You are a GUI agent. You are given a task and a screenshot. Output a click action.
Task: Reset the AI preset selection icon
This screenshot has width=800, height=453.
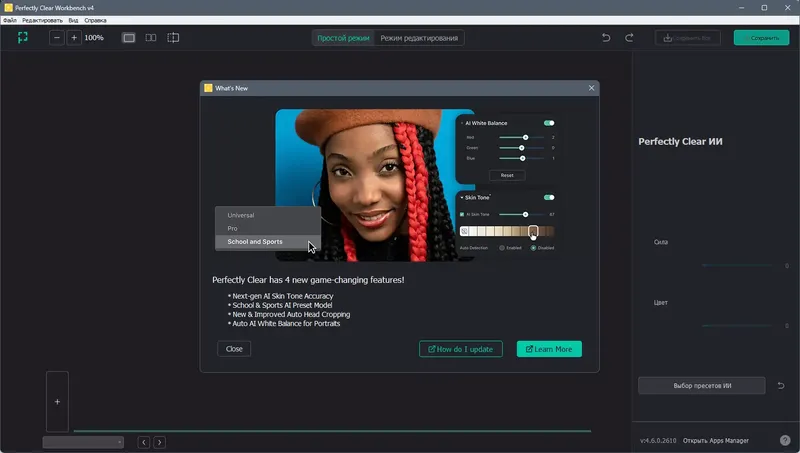click(x=781, y=386)
